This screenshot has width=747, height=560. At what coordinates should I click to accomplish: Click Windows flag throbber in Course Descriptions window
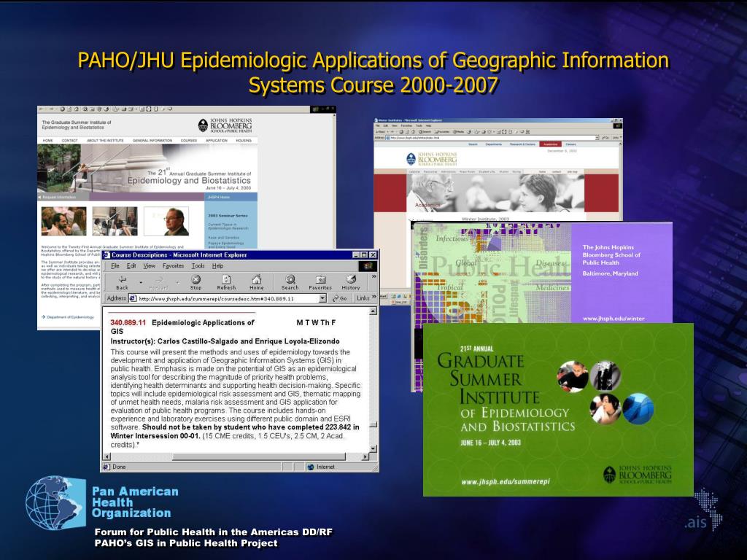368,266
